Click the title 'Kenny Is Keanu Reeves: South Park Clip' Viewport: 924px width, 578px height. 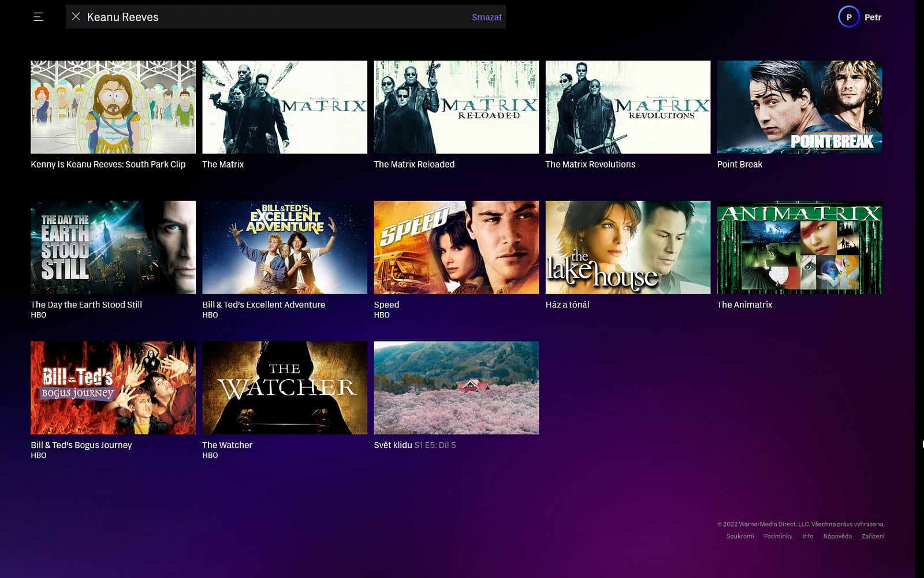point(108,164)
